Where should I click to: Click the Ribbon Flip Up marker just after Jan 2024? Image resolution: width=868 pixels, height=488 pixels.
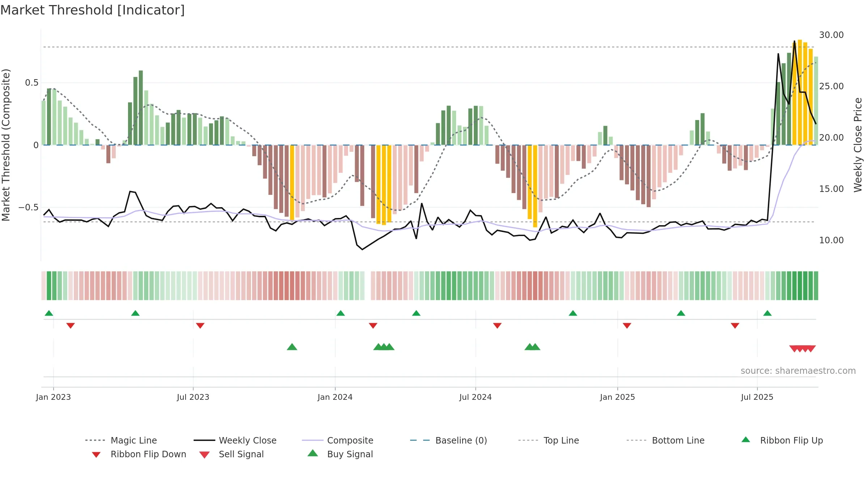[x=340, y=313]
